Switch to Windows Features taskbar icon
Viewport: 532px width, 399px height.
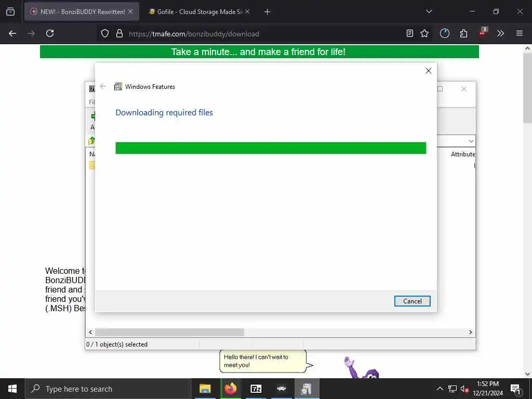pyautogui.click(x=307, y=389)
